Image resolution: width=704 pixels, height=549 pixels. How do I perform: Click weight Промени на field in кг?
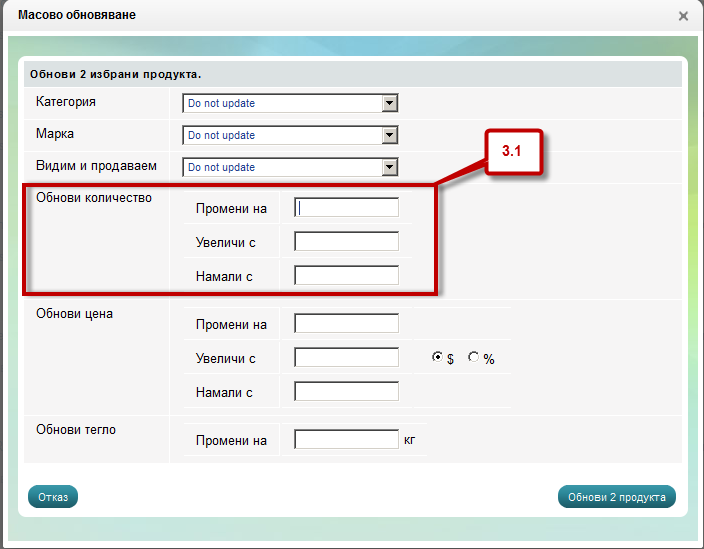click(346, 440)
